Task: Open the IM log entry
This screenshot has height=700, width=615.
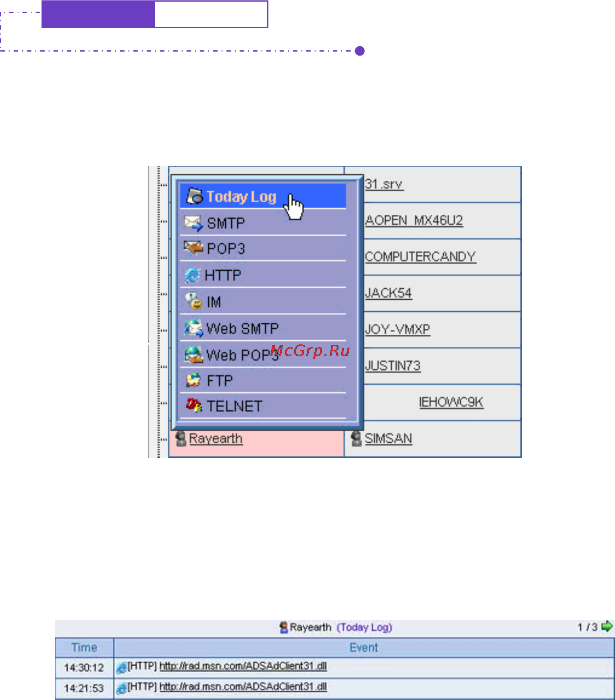Action: 263,302
